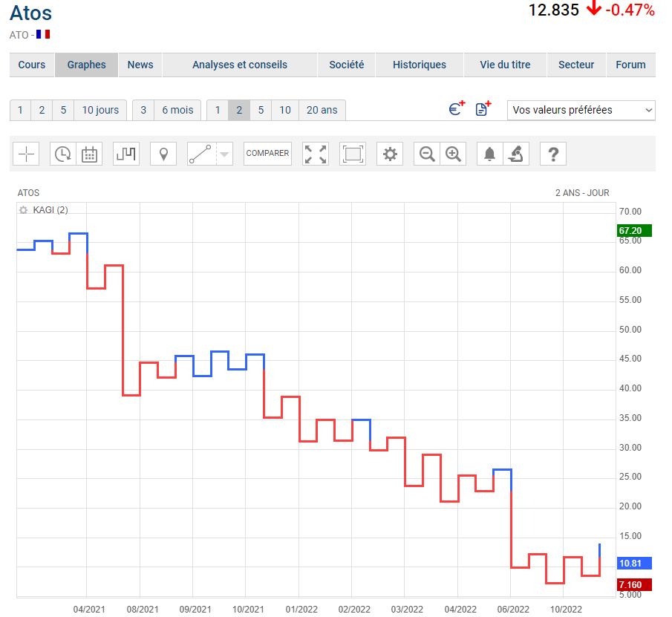Screen dimensions: 672x617
Task: Open KAGI (2) indicator settings gear
Action: 23,210
